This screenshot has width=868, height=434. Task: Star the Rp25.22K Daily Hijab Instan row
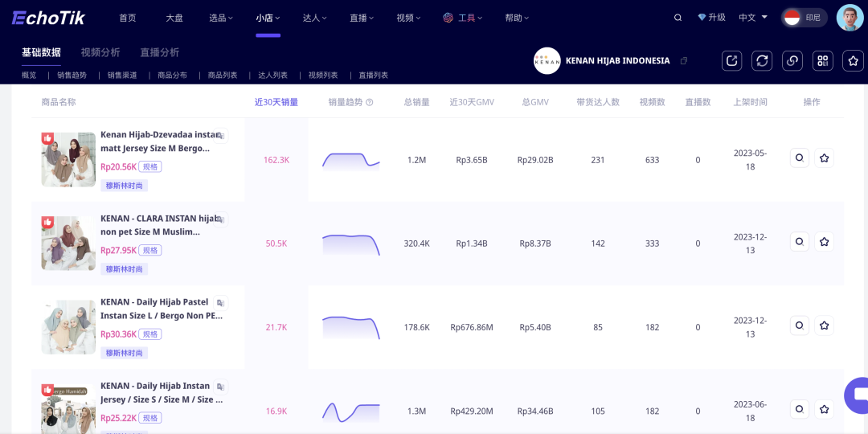pyautogui.click(x=825, y=409)
